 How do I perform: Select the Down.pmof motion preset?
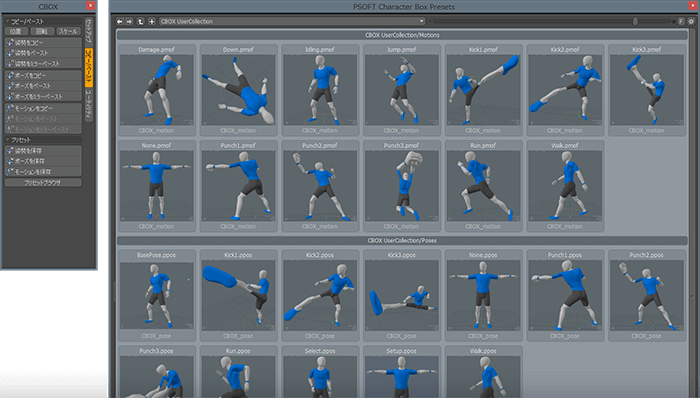coord(238,90)
